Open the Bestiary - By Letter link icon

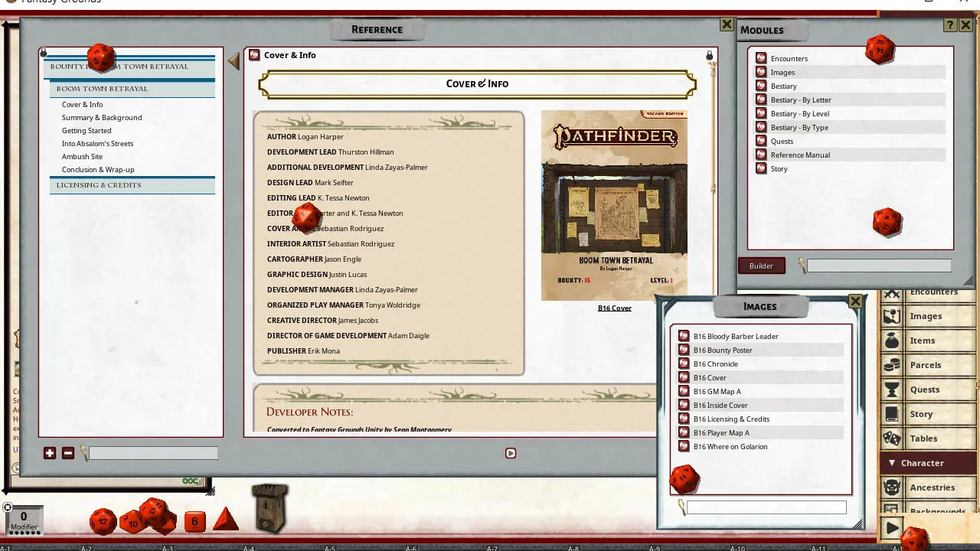[x=761, y=99]
